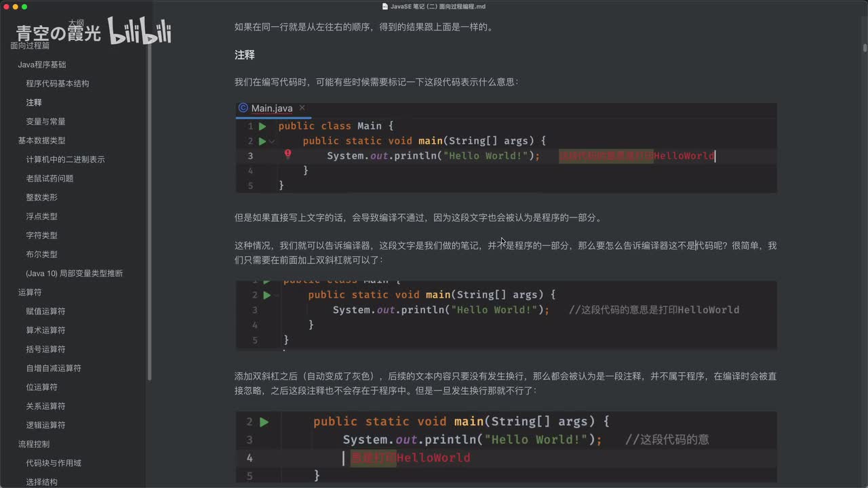Jump to 流程控制 section
The width and height of the screenshot is (868, 488).
click(x=34, y=444)
